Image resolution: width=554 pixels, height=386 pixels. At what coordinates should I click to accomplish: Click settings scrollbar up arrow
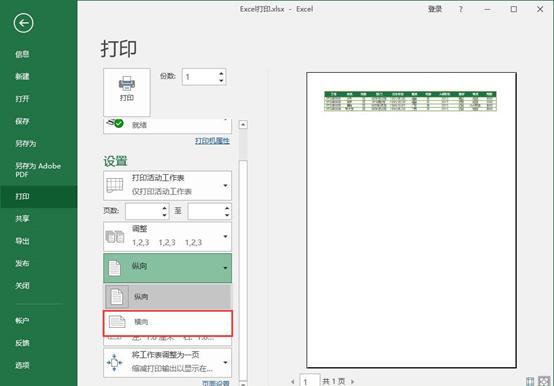pyautogui.click(x=243, y=125)
